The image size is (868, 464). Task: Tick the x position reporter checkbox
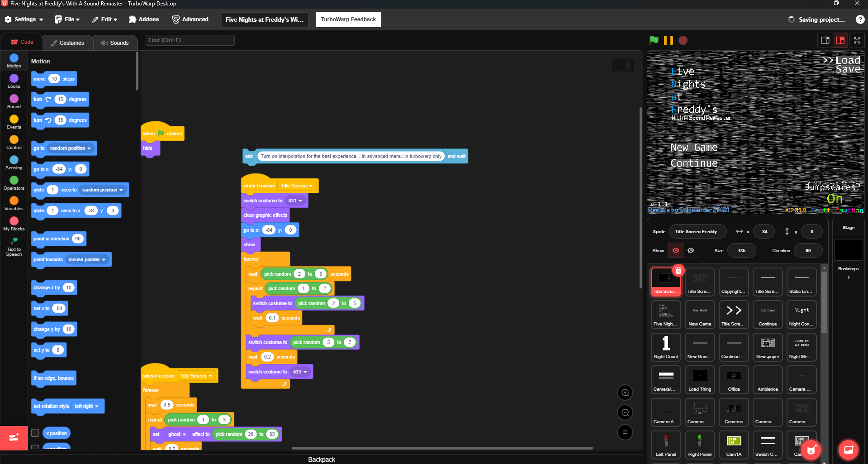click(x=35, y=433)
